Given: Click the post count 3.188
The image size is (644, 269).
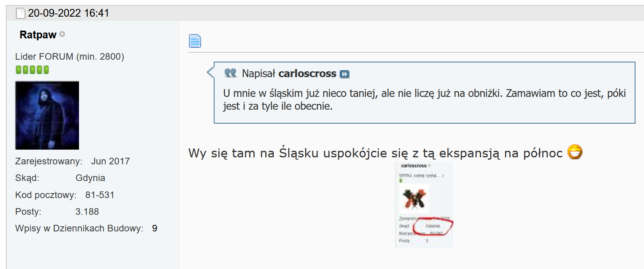Looking at the screenshot, I should point(87,212).
